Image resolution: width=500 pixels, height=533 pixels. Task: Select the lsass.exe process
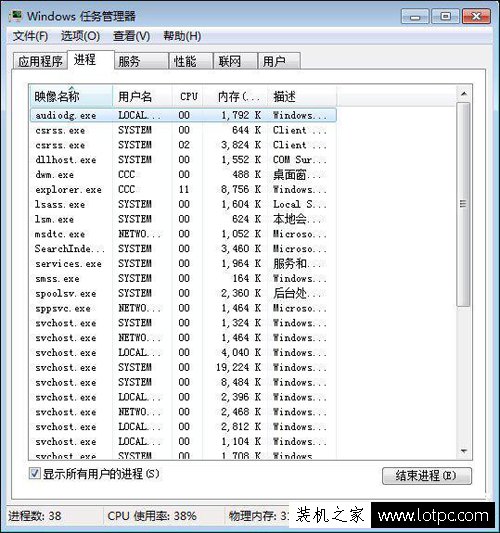pos(183,204)
